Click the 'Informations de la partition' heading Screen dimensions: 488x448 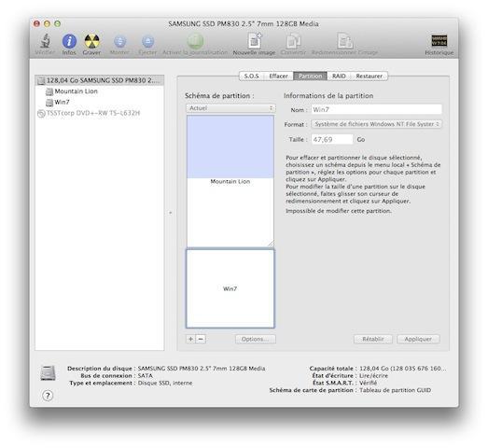[328, 96]
